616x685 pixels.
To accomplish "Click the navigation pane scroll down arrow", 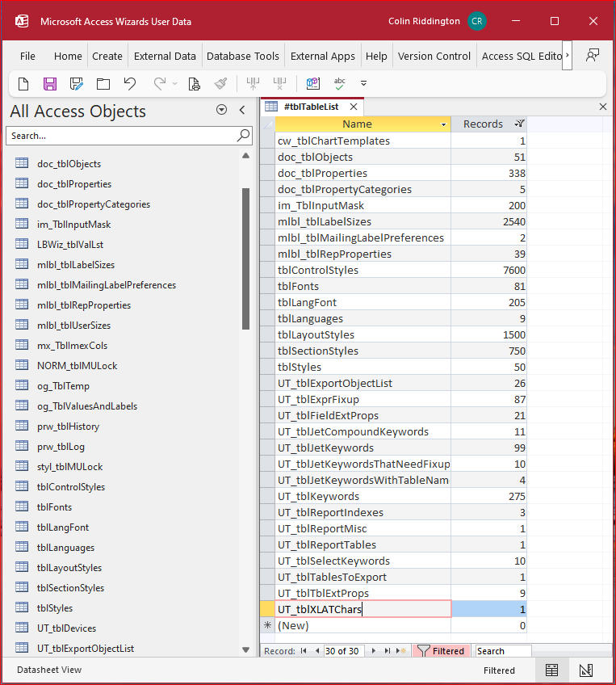I will [245, 649].
